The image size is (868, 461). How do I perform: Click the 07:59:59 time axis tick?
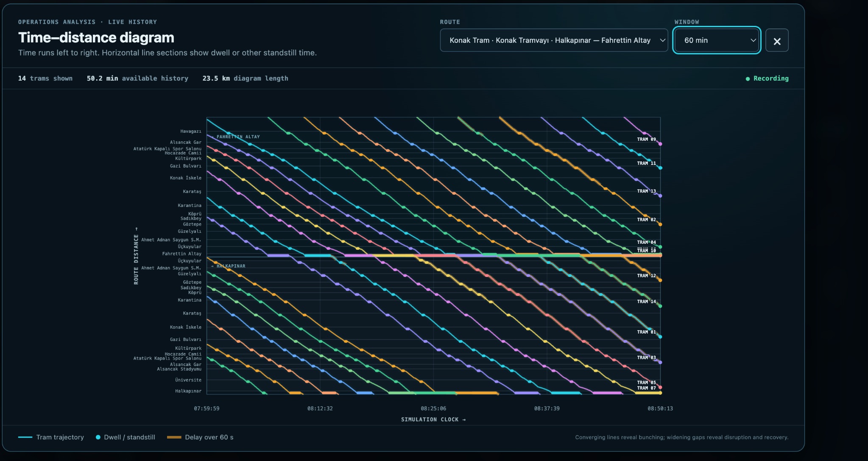click(207, 408)
